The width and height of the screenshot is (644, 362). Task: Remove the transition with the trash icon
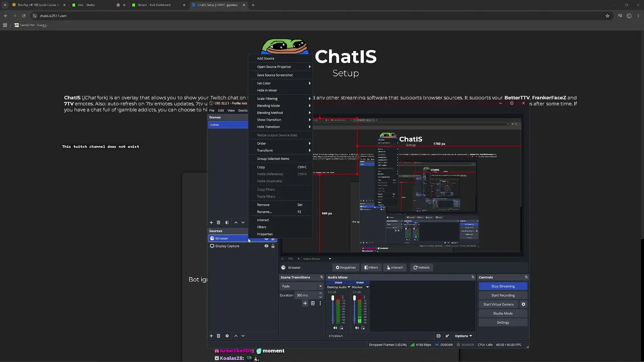(312, 303)
